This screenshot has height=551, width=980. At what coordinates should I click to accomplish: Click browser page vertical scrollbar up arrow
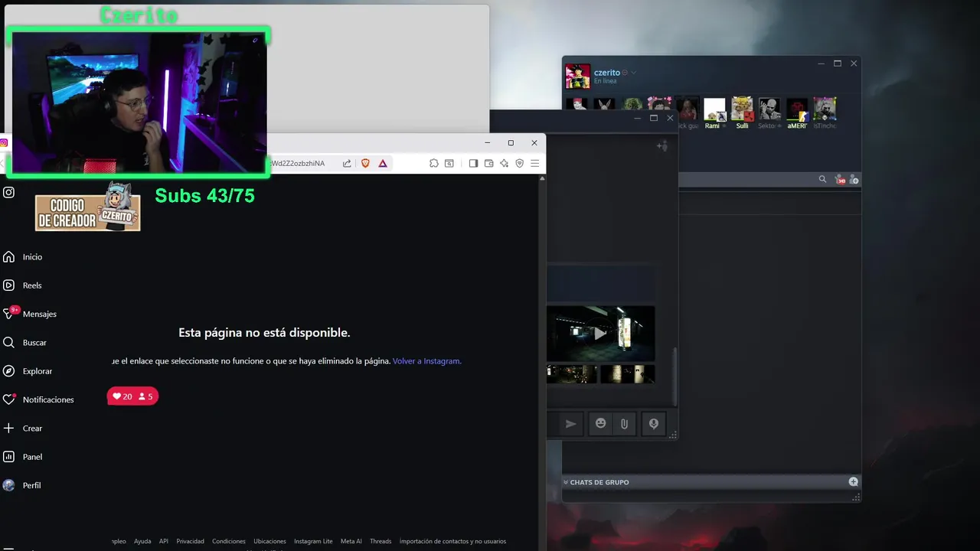pos(542,178)
